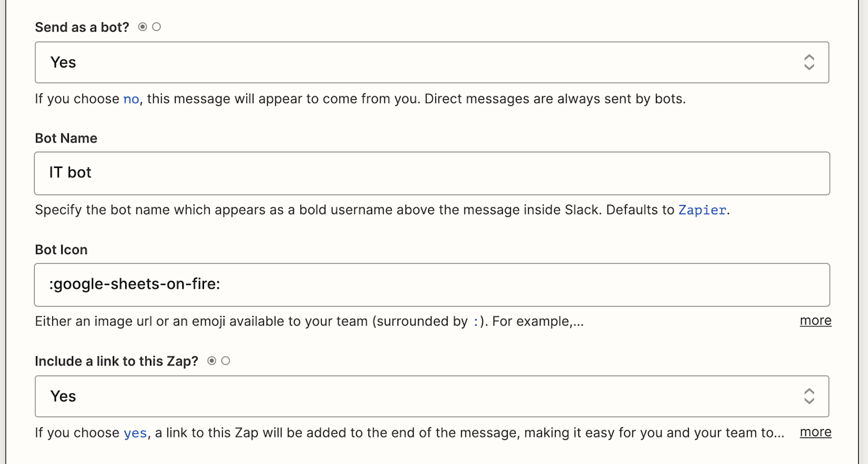Click the blue Zapier default name text
This screenshot has width=868, height=464.
pyautogui.click(x=702, y=210)
